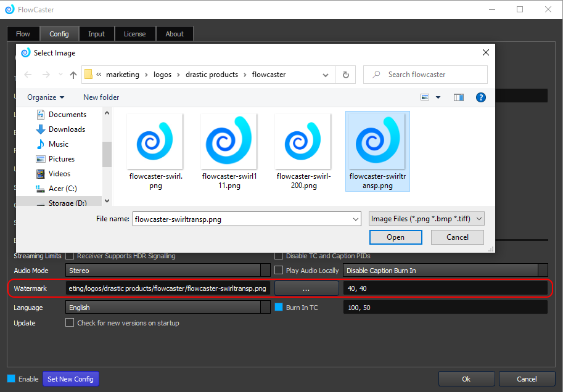Enable Play Audio Locally checkbox
The image size is (563, 392).
tap(279, 271)
